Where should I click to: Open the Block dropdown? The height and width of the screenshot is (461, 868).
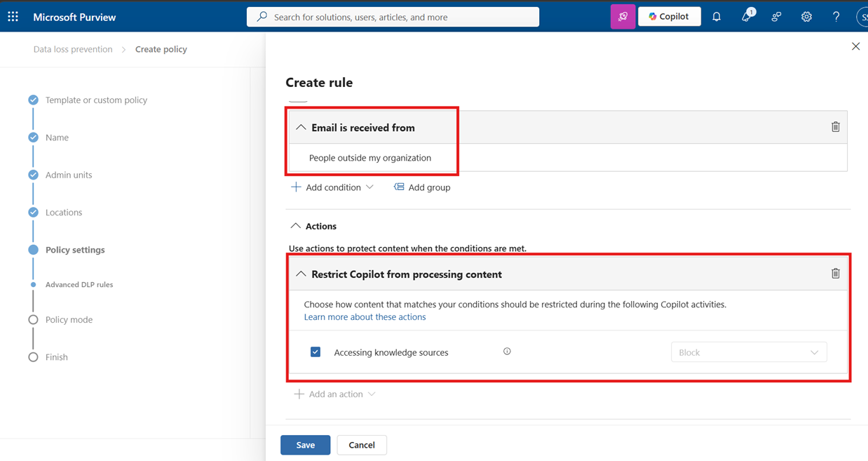(x=749, y=352)
